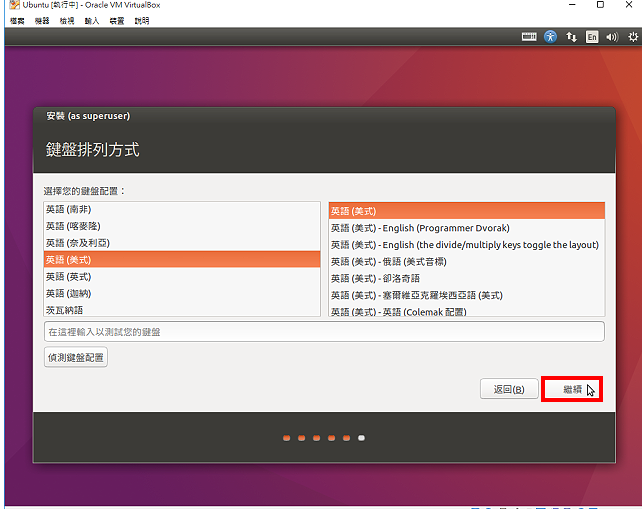Click the 偵測鍵盤配置 detect layout button
Viewport: 642px width, 509px height.
click(x=76, y=357)
